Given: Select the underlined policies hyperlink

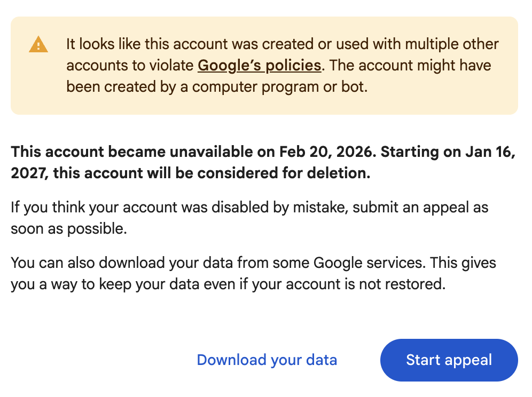Looking at the screenshot, I should pos(259,65).
